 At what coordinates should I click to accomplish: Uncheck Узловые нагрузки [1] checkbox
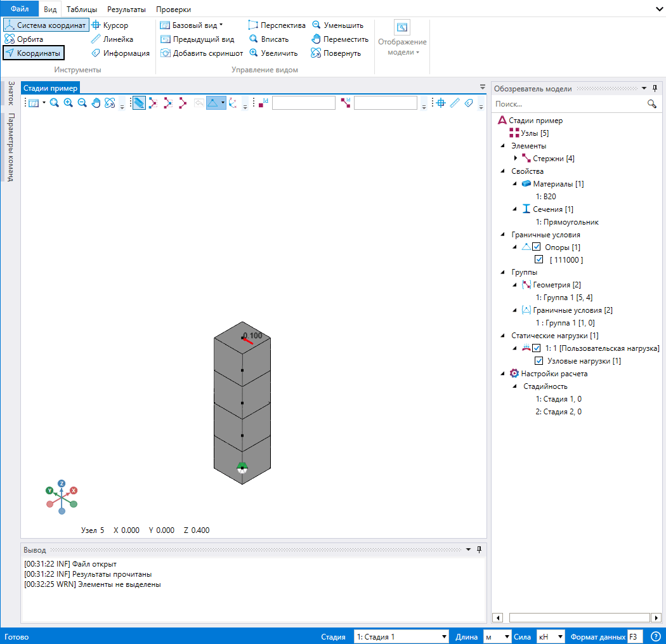tap(539, 360)
